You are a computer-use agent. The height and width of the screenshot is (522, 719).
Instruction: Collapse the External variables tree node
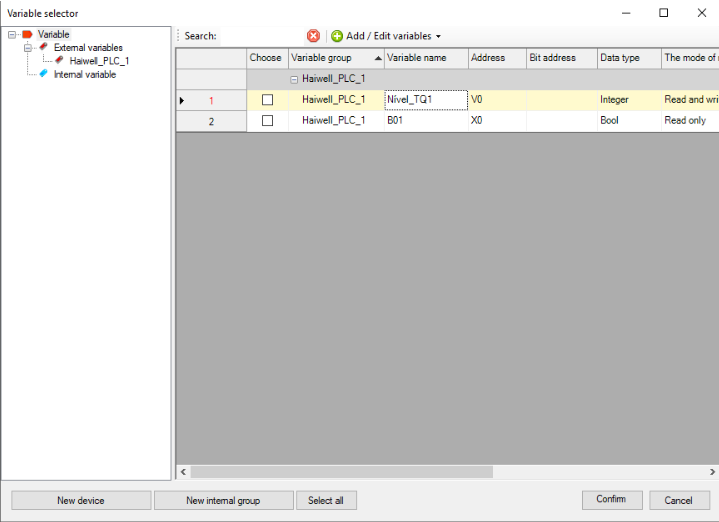[x=28, y=47]
